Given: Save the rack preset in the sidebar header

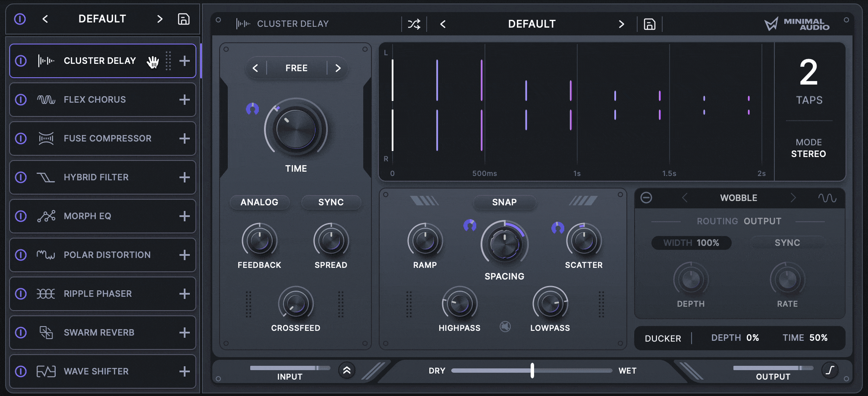Looking at the screenshot, I should (x=184, y=19).
